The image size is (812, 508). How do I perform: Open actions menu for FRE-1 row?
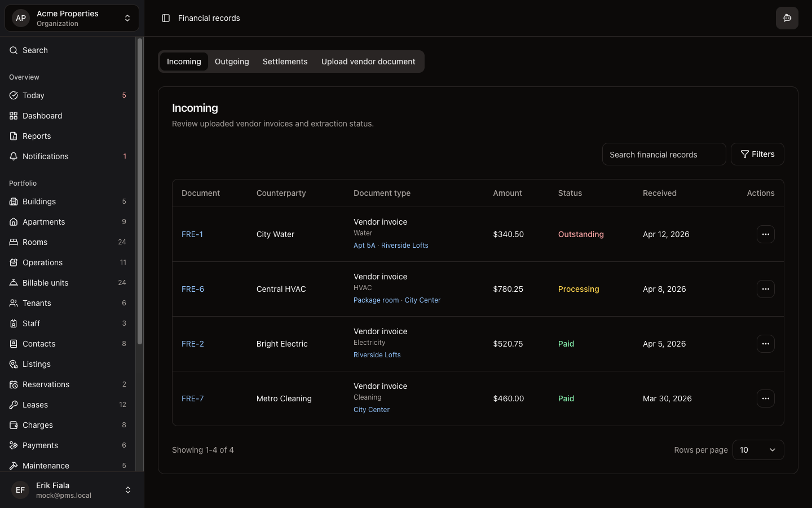point(765,234)
